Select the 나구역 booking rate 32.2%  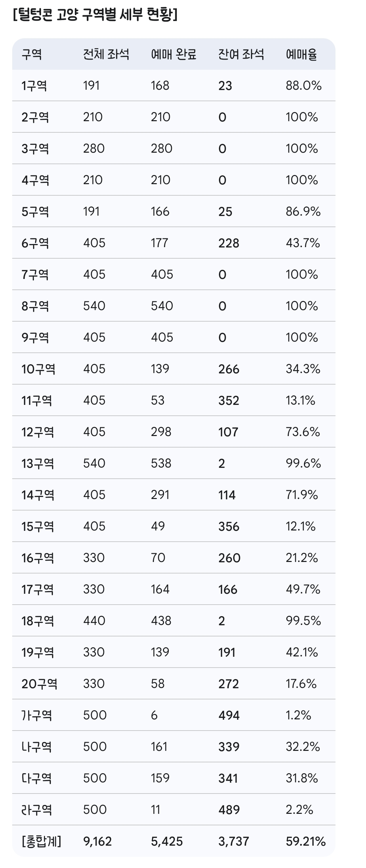[x=303, y=746]
